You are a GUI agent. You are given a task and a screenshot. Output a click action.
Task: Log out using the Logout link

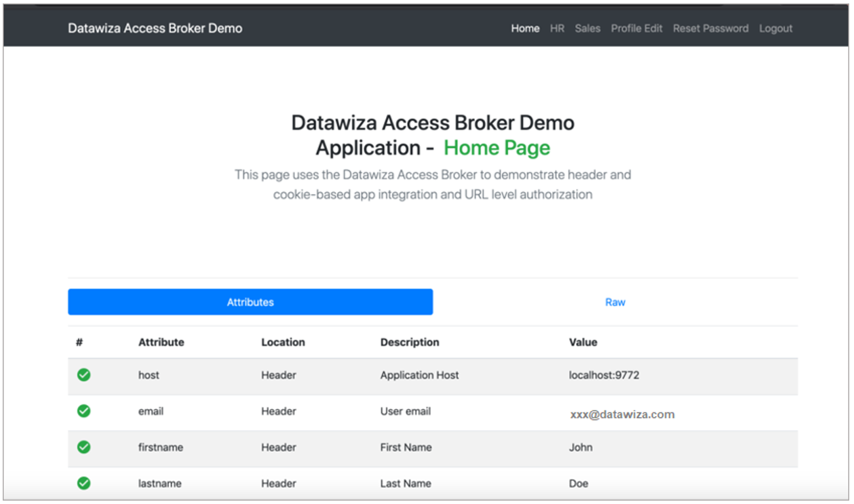coord(775,28)
